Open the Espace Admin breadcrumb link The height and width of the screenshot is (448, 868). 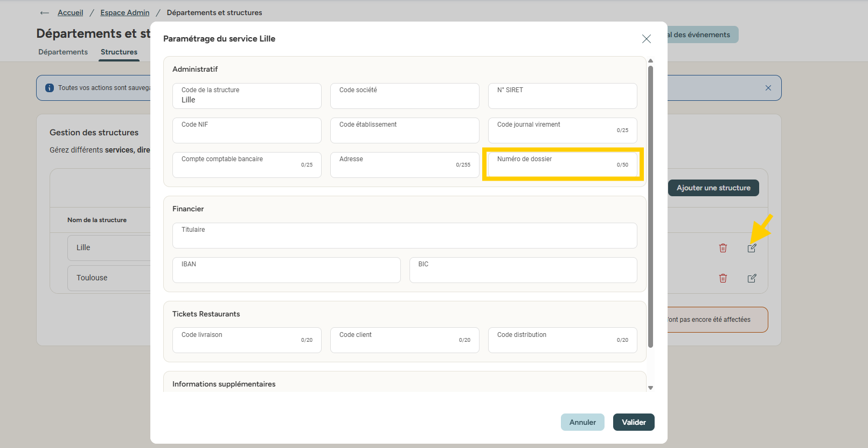125,12
